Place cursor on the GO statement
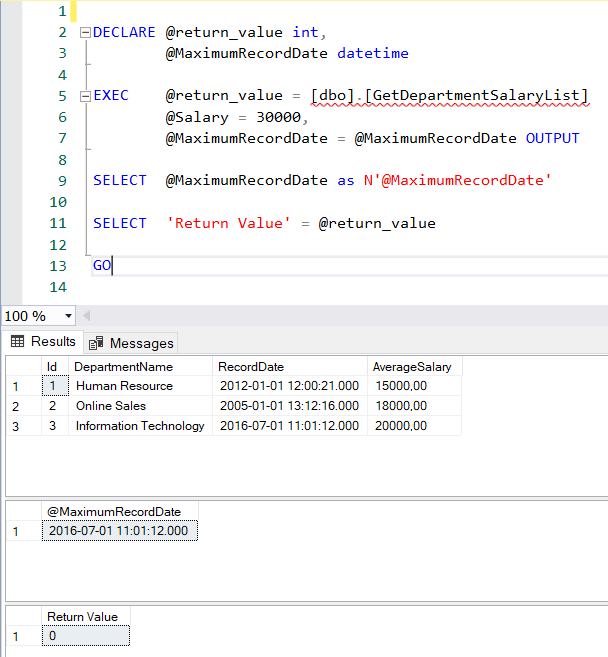Image resolution: width=608 pixels, height=657 pixels. point(102,266)
